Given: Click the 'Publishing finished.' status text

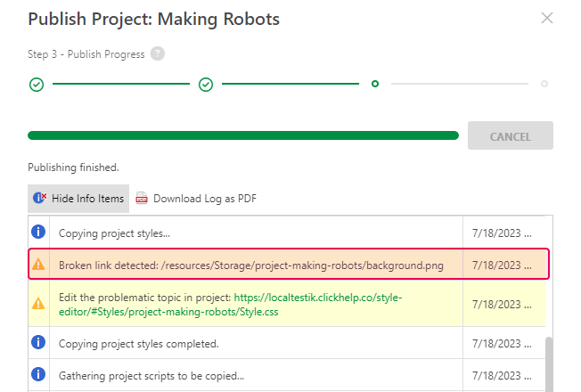Looking at the screenshot, I should point(73,167).
